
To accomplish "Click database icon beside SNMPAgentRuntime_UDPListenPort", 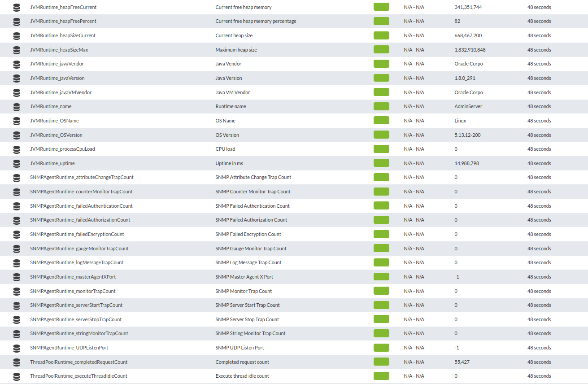I will pos(17,348).
